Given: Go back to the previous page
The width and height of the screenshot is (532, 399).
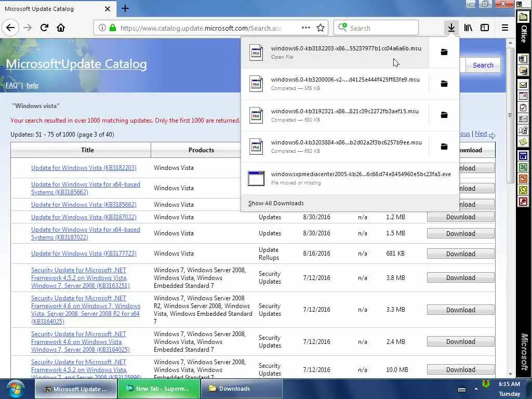Looking at the screenshot, I should point(10,28).
